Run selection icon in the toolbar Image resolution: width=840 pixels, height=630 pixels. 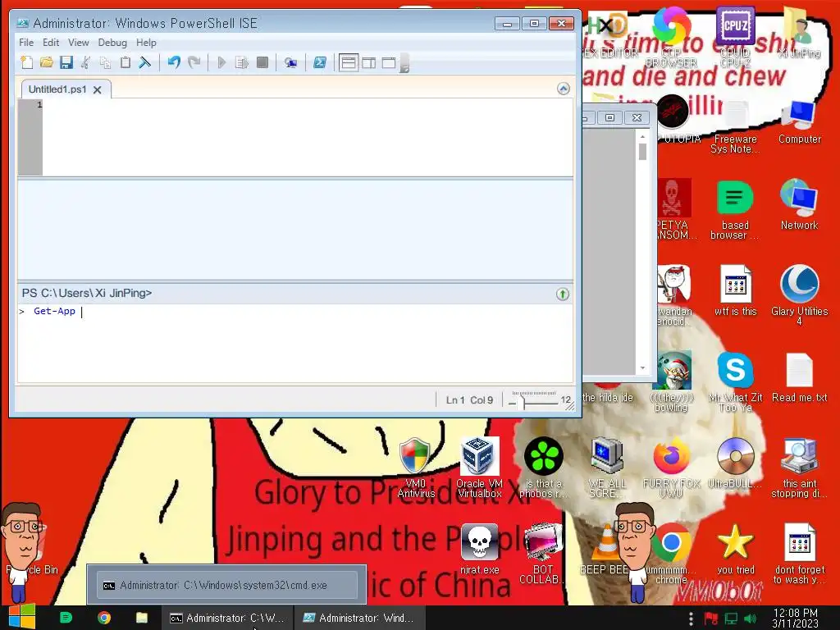242,62
